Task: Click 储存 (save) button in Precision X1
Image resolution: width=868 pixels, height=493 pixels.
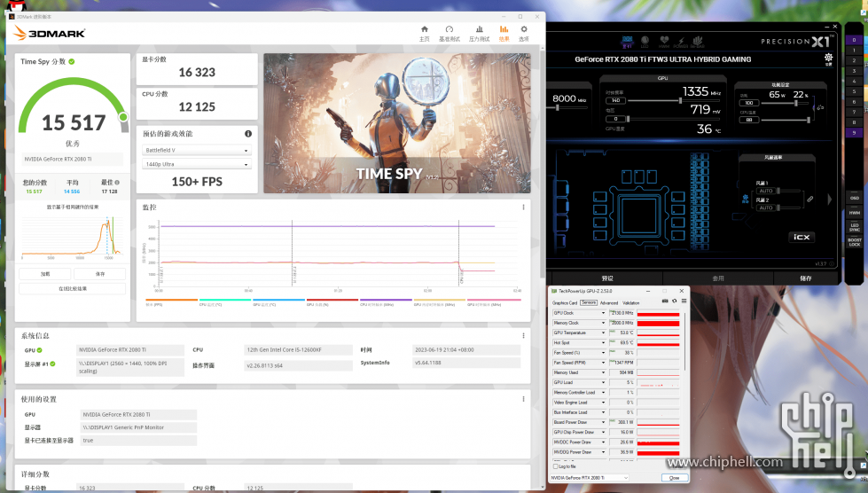Action: click(x=805, y=278)
